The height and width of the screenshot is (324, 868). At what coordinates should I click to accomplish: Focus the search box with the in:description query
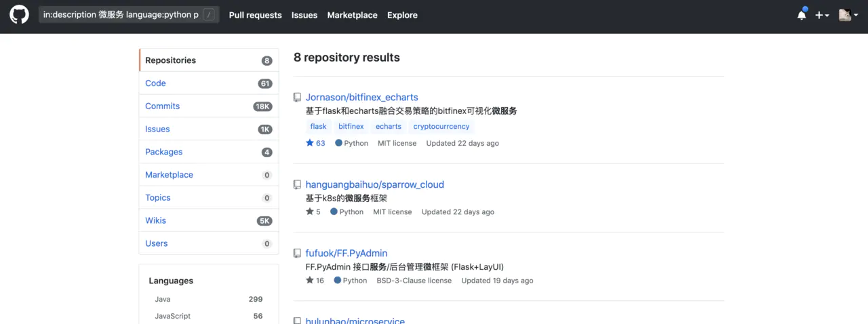coord(129,15)
